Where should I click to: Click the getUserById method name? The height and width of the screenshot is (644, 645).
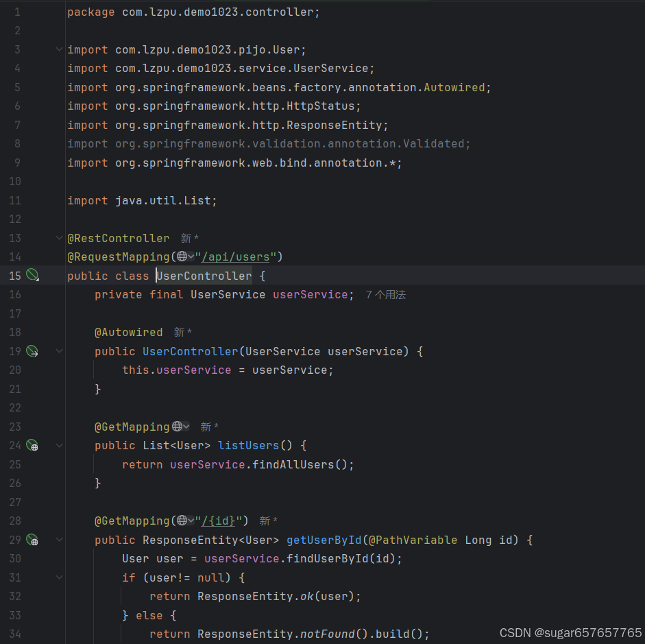tap(324, 540)
